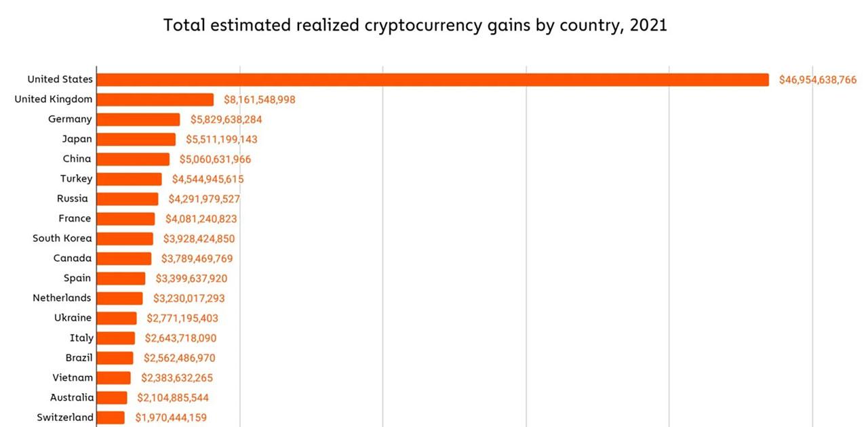This screenshot has width=868, height=427.
Task: Select the South Korea label
Action: pos(62,239)
